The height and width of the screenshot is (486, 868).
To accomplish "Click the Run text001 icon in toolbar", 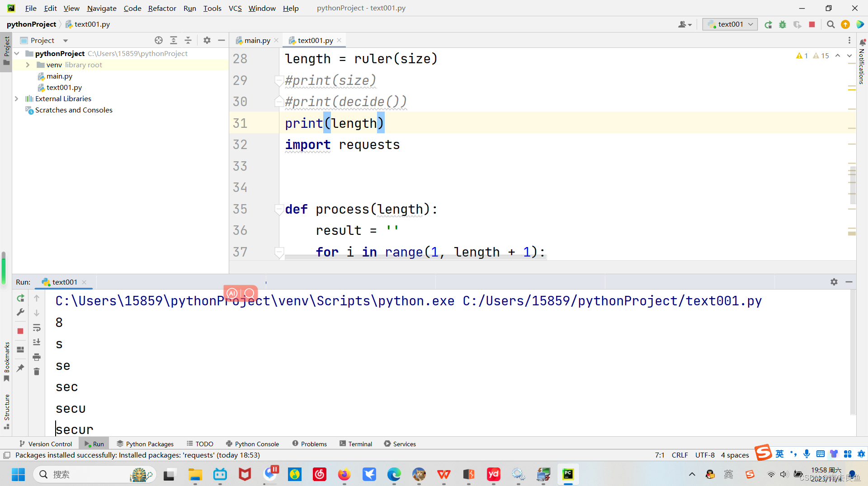I will coord(768,25).
